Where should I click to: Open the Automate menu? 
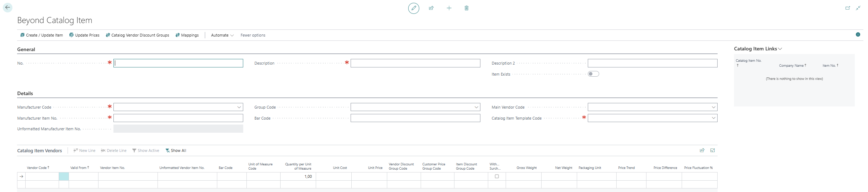click(x=222, y=35)
